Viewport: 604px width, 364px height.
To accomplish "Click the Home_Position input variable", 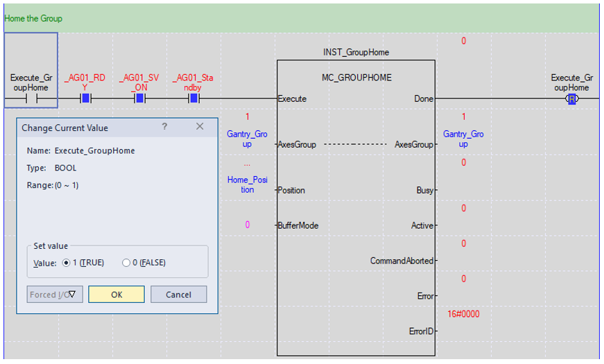I will coord(247,184).
